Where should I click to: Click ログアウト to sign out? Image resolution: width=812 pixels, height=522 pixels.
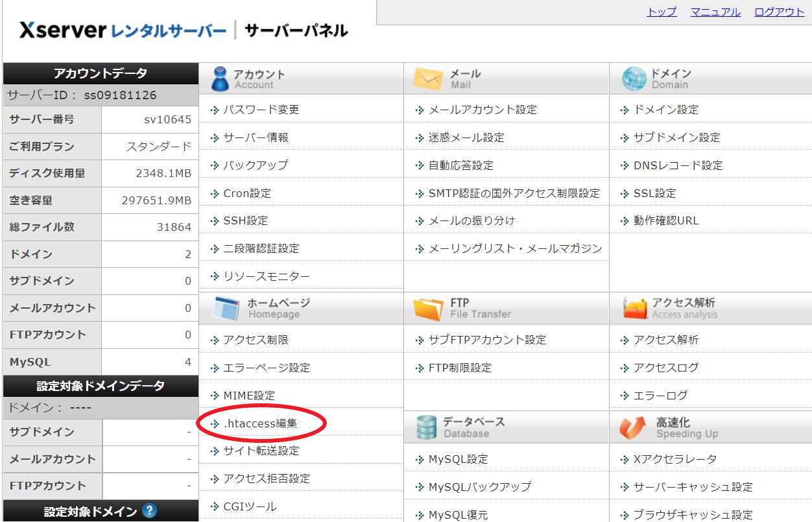pos(780,12)
